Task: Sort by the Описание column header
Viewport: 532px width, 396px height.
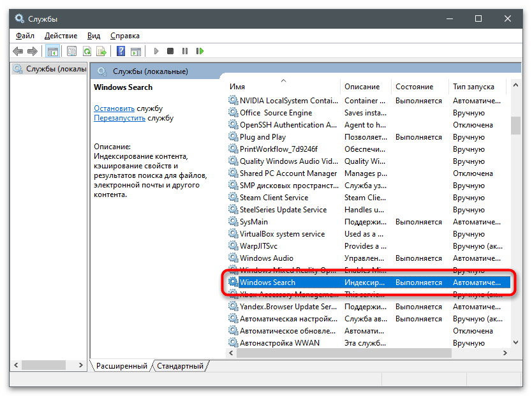Action: coord(366,87)
